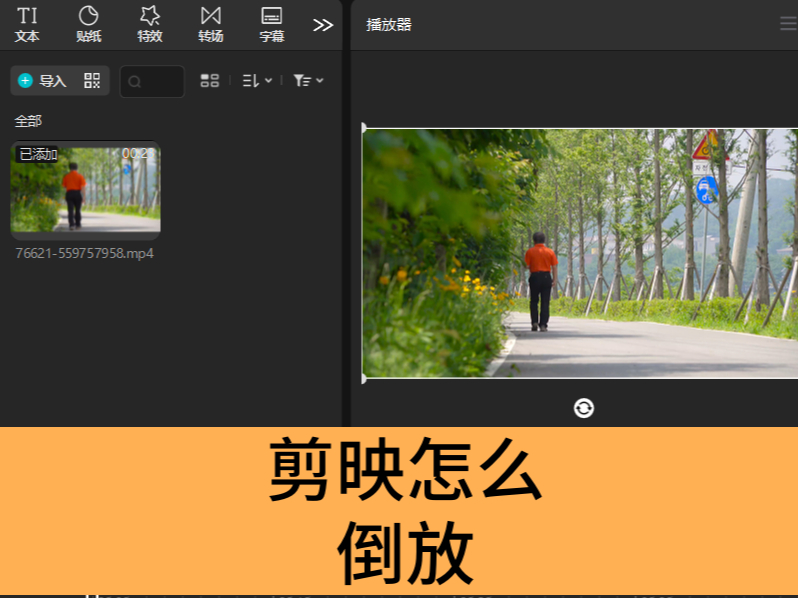This screenshot has height=598, width=798.
Task: Open the filter dropdown
Action: click(x=308, y=80)
